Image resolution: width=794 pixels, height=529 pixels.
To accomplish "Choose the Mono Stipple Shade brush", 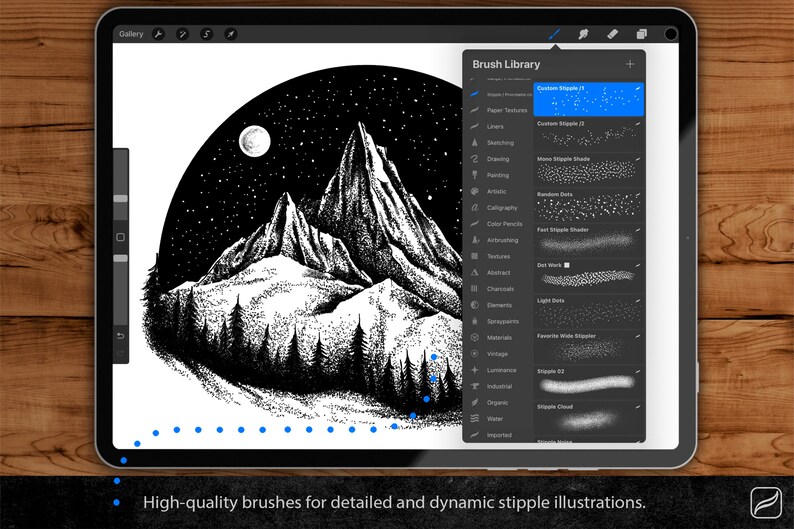I will (x=588, y=170).
